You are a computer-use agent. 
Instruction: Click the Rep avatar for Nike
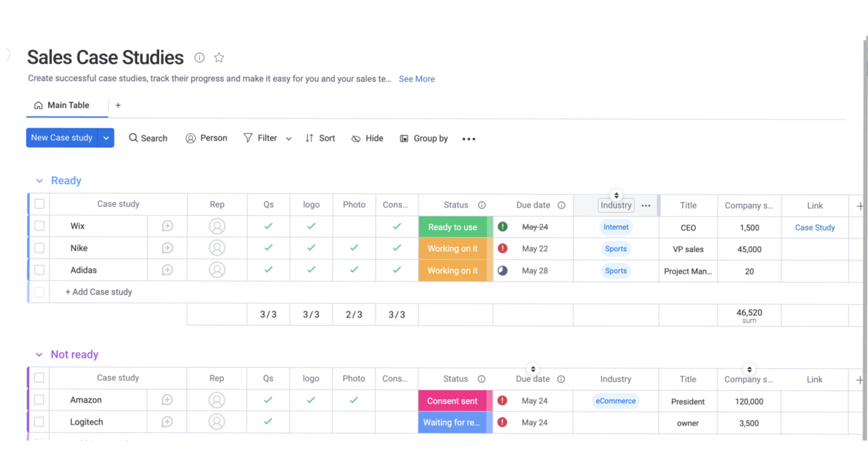(217, 248)
